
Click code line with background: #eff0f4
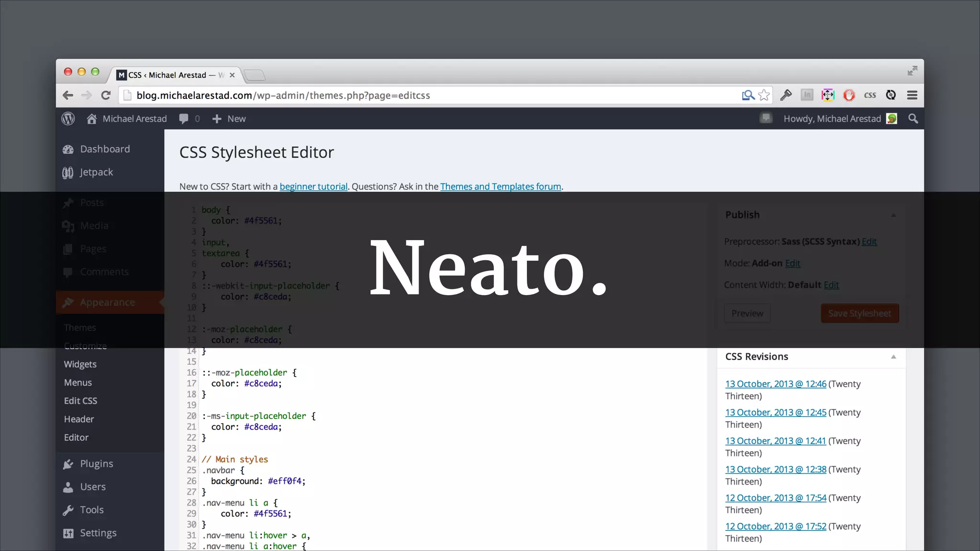(x=258, y=481)
